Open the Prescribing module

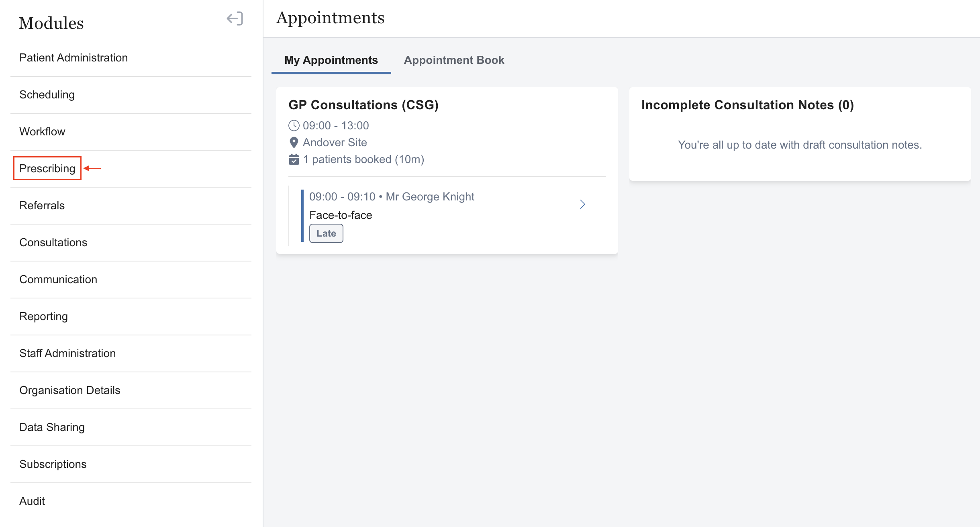click(x=47, y=168)
